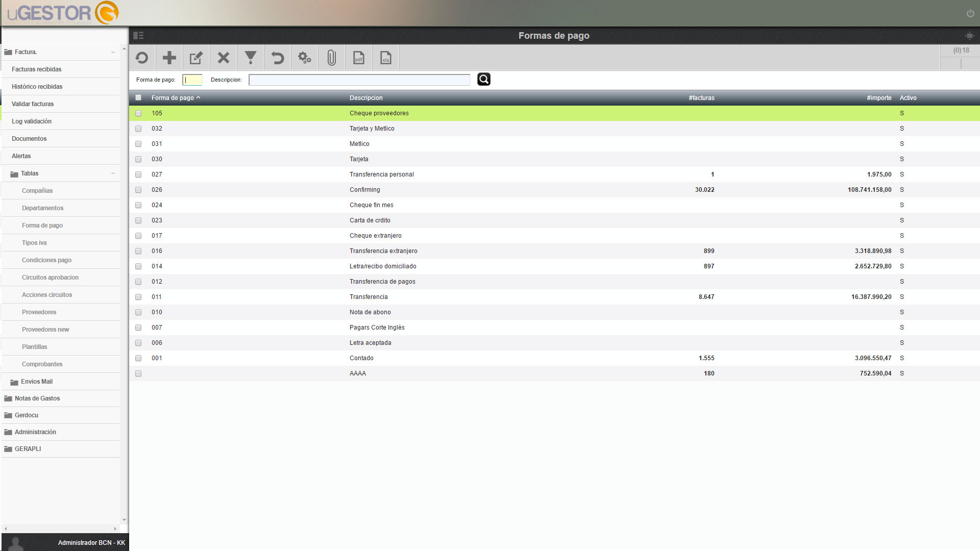Click the Notas de Gastos folder icon
The width and height of the screenshot is (980, 551).
coord(8,398)
